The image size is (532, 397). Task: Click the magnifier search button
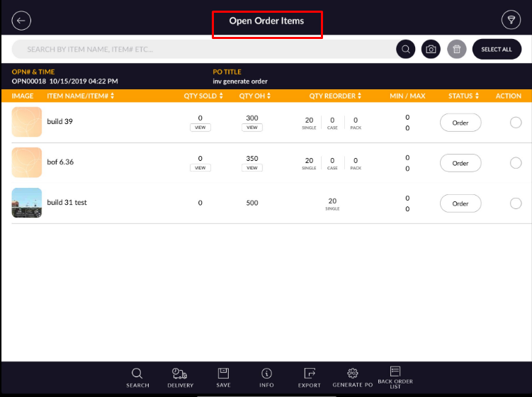point(406,49)
